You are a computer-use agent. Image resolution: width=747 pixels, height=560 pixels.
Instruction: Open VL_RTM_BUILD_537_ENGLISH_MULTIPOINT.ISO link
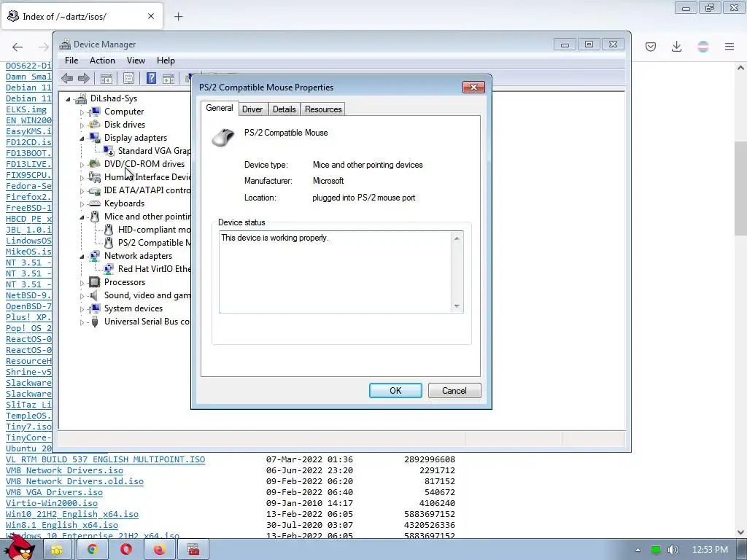(105, 459)
